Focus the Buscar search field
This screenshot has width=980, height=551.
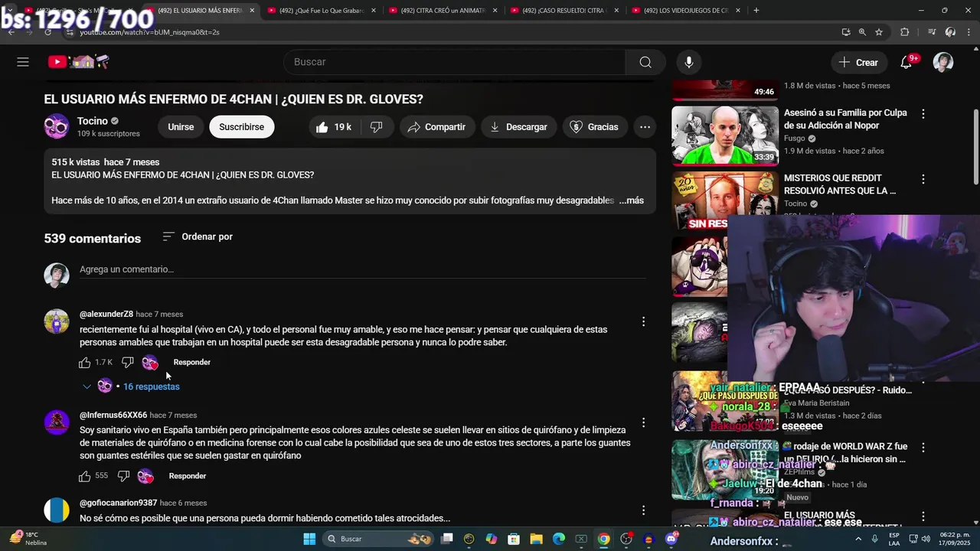tap(454, 62)
